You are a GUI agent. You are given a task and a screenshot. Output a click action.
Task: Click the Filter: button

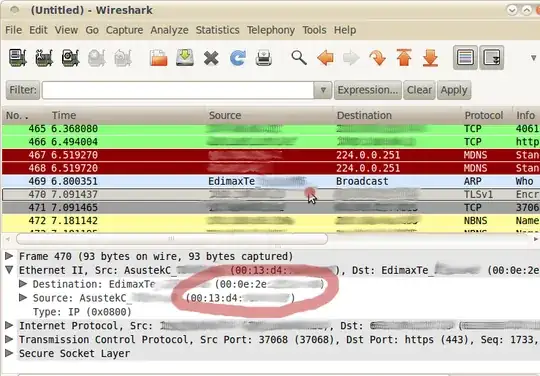pos(23,90)
